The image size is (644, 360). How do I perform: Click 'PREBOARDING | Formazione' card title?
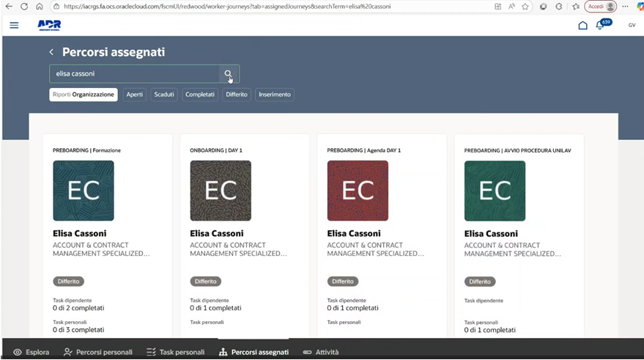[86, 150]
